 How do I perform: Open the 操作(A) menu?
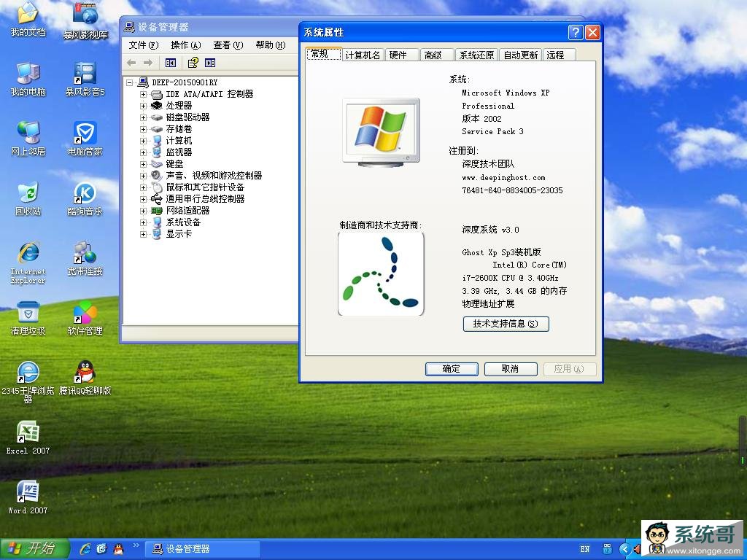(x=186, y=45)
